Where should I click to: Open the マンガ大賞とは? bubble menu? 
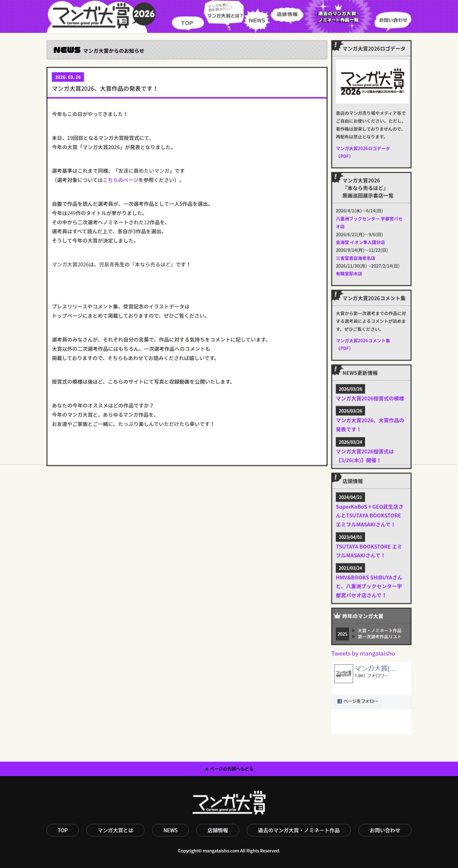pyautogui.click(x=224, y=14)
